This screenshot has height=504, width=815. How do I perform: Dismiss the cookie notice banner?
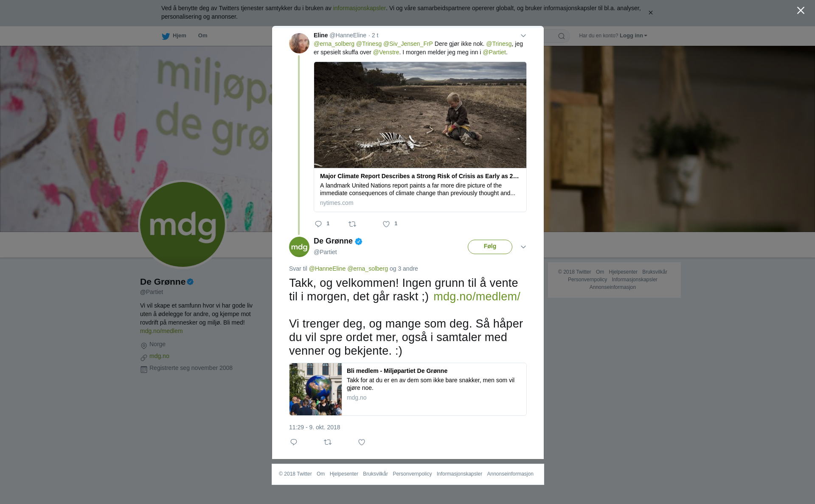[650, 13]
